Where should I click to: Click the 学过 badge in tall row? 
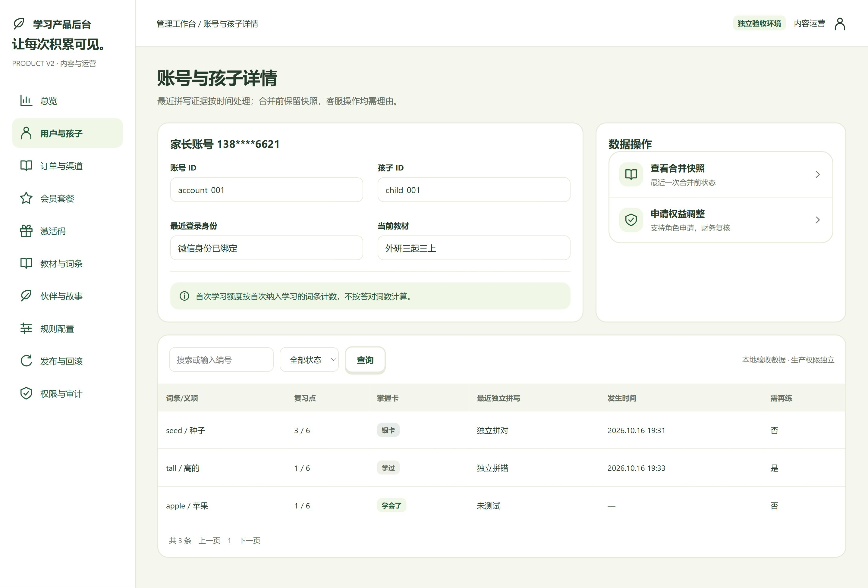coord(388,468)
